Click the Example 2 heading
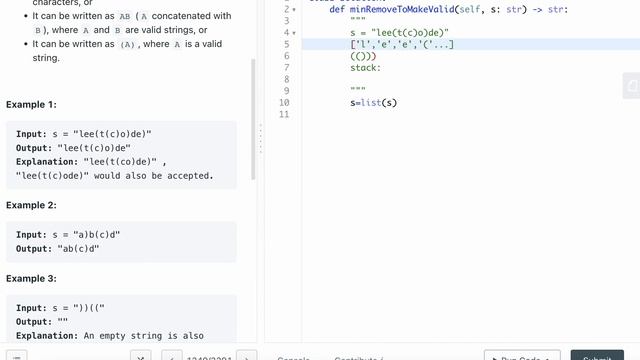The height and width of the screenshot is (360, 640). [x=31, y=205]
